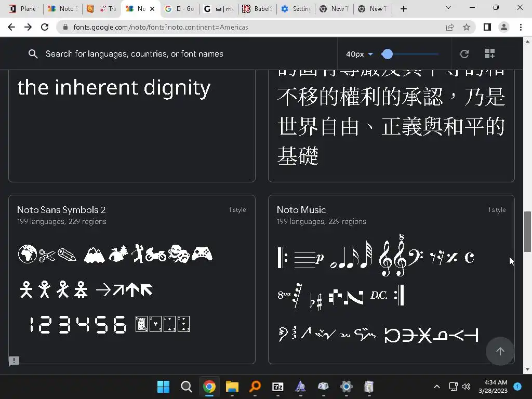
Task: Switch to the BabelS tab
Action: pyautogui.click(x=257, y=9)
